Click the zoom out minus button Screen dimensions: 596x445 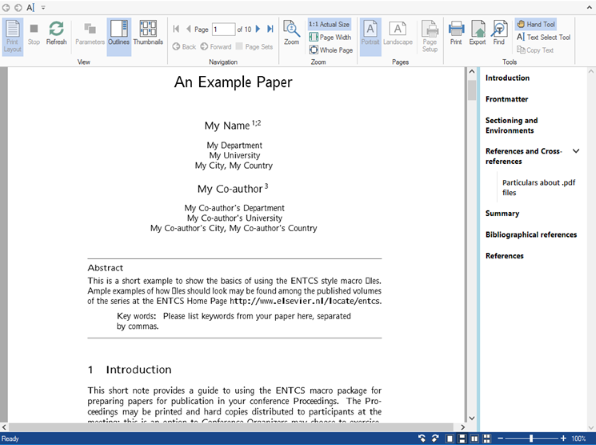(x=500, y=439)
